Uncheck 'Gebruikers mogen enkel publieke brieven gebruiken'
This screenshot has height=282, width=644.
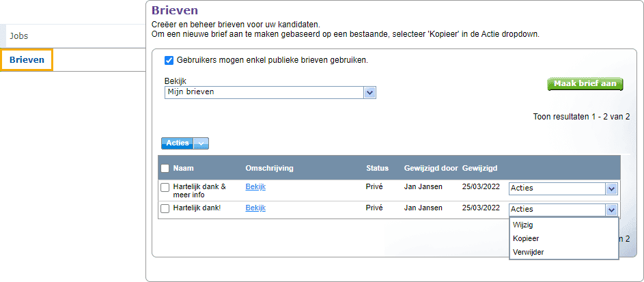click(x=169, y=60)
